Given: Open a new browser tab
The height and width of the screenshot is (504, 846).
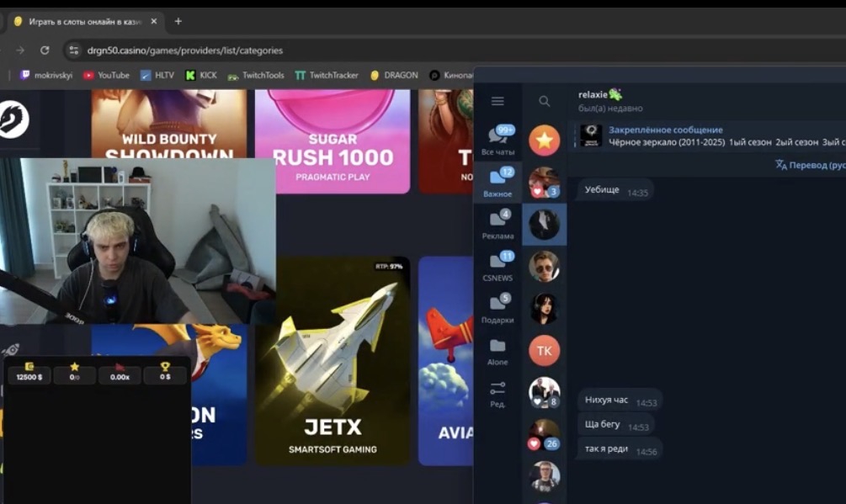Looking at the screenshot, I should [178, 22].
